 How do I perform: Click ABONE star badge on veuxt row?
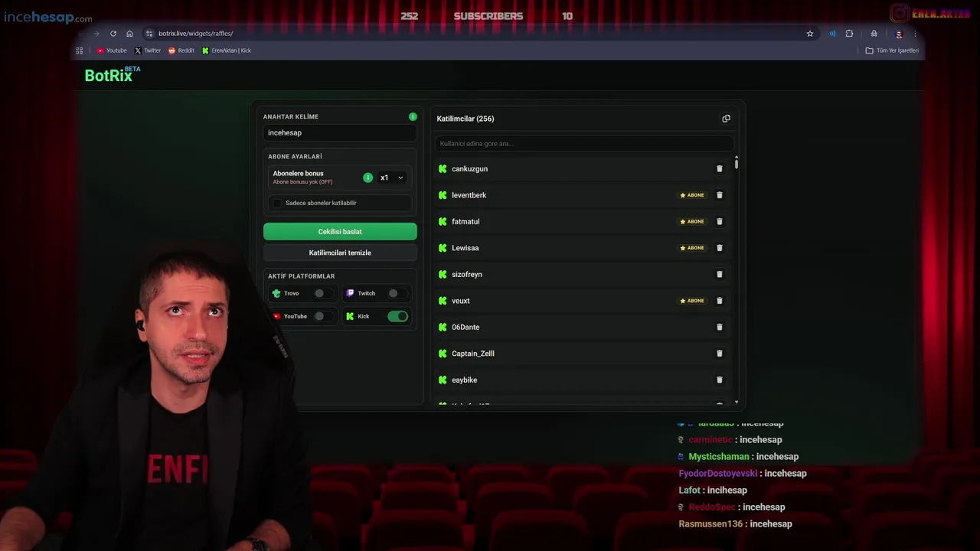pos(692,301)
